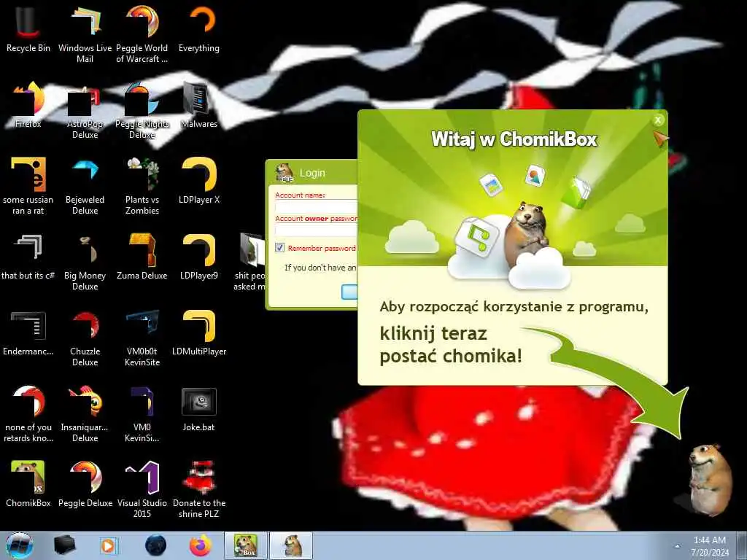The width and height of the screenshot is (747, 560).
Task: Open the Malwares folder icon
Action: (199, 105)
